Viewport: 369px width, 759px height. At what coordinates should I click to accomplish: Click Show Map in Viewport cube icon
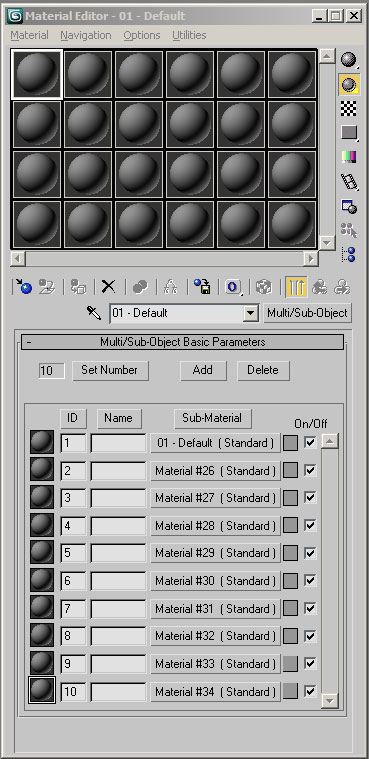click(264, 287)
